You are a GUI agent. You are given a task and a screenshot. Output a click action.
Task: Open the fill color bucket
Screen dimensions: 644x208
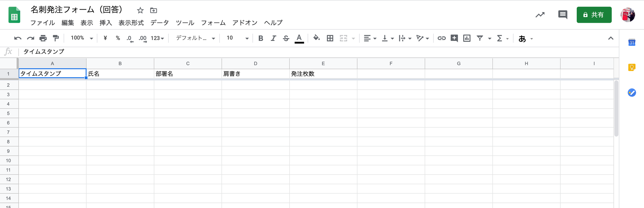pos(316,38)
